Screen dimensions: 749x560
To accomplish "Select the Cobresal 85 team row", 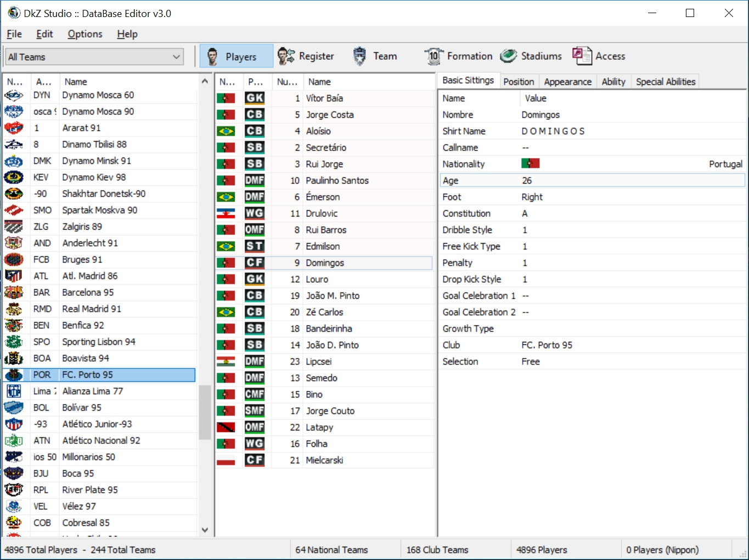I will pyautogui.click(x=99, y=523).
